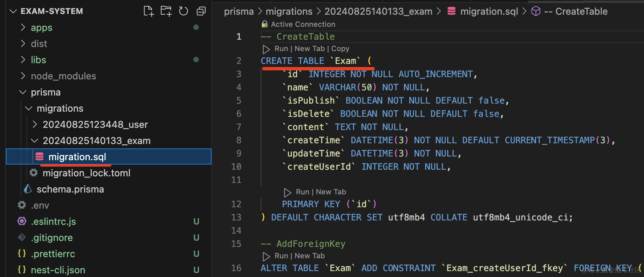Image resolution: width=644 pixels, height=277 pixels.
Task: Expand the libs folder
Action: [23, 60]
